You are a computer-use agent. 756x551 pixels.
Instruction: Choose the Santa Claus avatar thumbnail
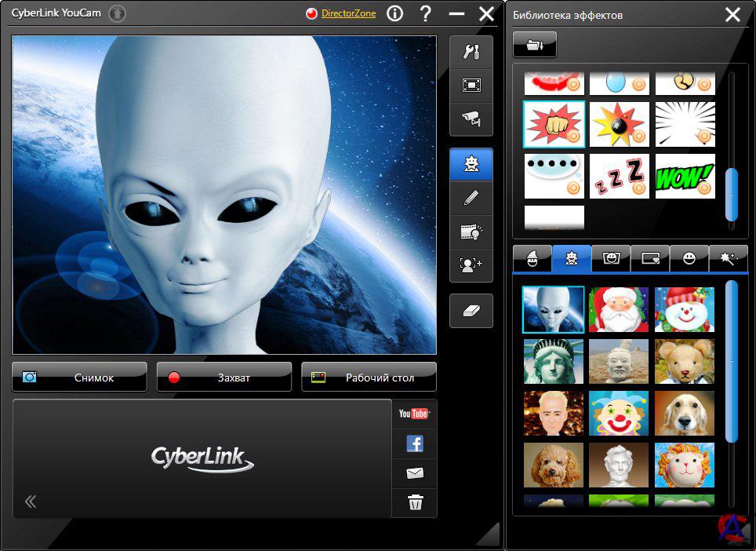[619, 310]
